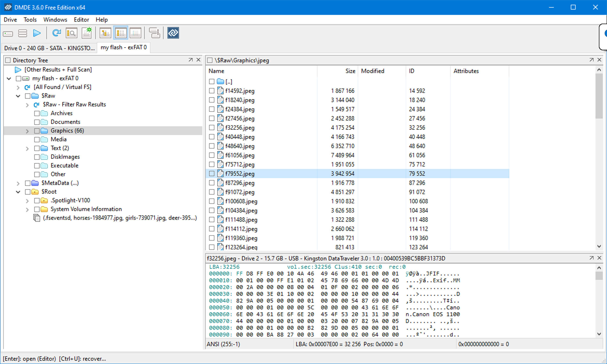Open the Search in files toolbar icon
This screenshot has width=607, height=364.
click(71, 33)
